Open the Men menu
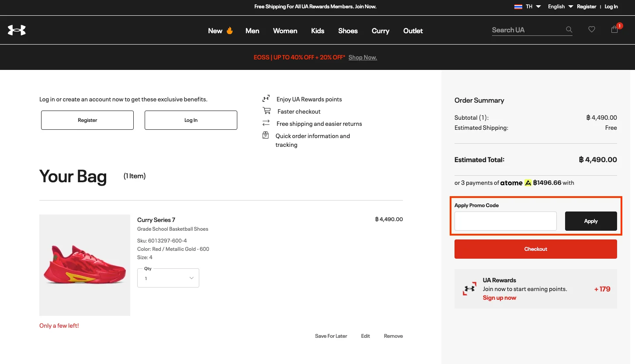635x364 pixels. (252, 31)
